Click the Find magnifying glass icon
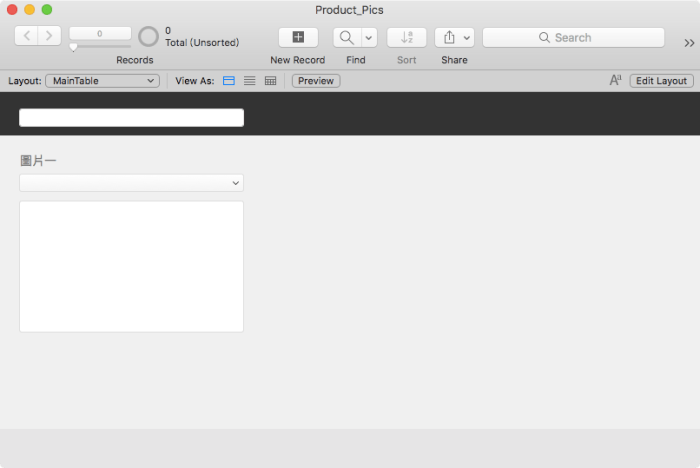 tap(346, 37)
